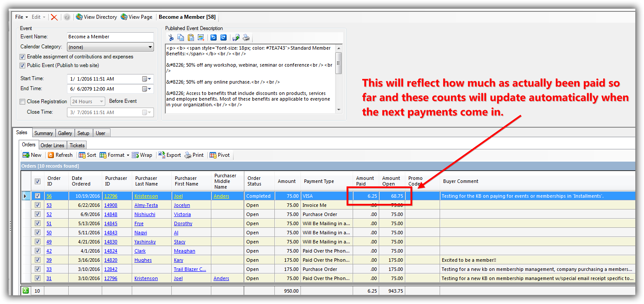This screenshot has width=644, height=304.
Task: Uncheck Public Event publish to web site
Action: (23, 65)
